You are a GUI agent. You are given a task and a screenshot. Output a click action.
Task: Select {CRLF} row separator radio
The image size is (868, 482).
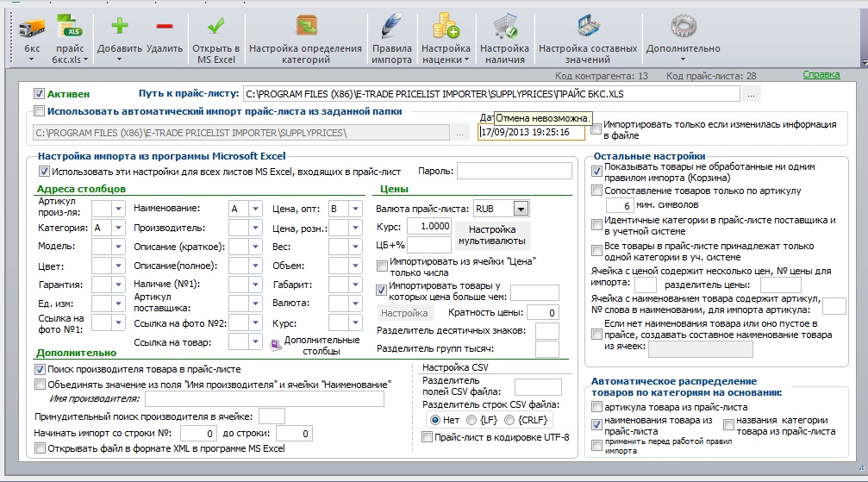[x=509, y=420]
